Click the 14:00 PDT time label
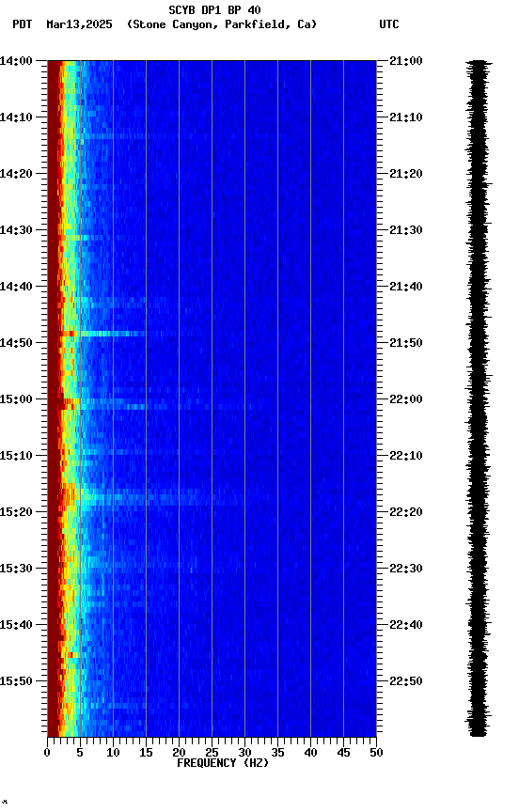The height and width of the screenshot is (812, 519). [x=16, y=61]
